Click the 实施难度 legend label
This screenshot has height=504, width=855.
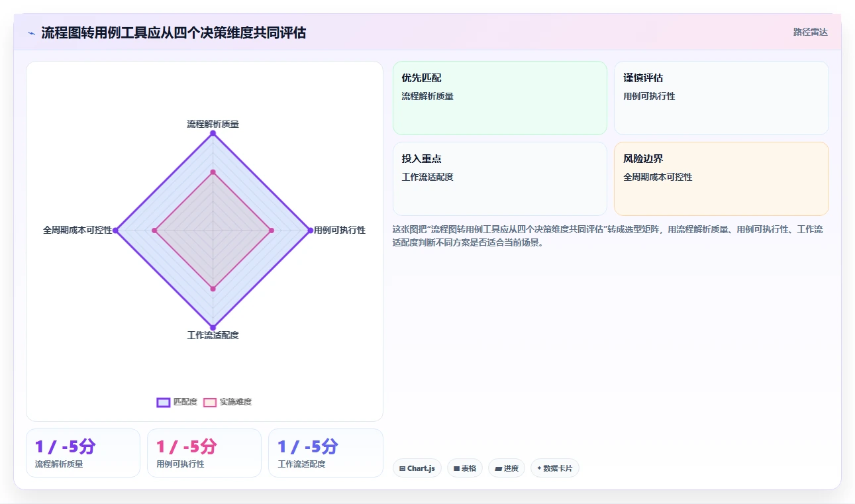[x=236, y=402]
